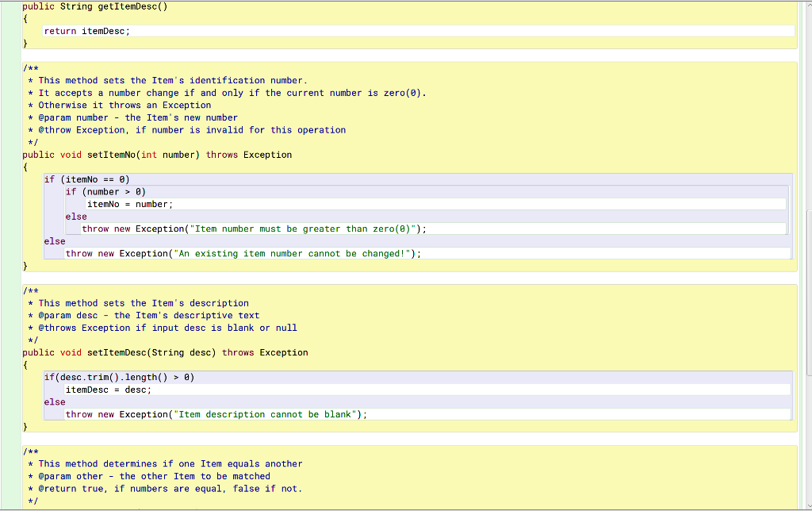Image resolution: width=812 pixels, height=511 pixels.
Task: Click '@throw Exception, if number is invalid' comment line
Action: pos(192,130)
